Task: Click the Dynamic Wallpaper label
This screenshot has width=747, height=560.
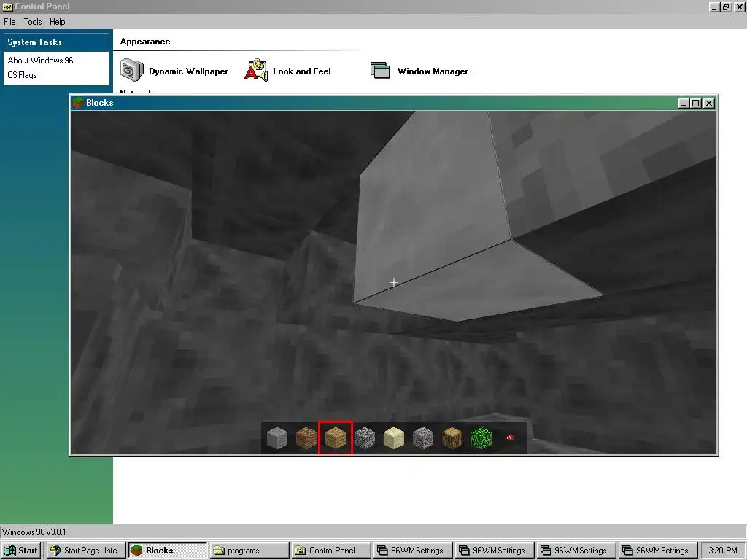Action: 188,71
